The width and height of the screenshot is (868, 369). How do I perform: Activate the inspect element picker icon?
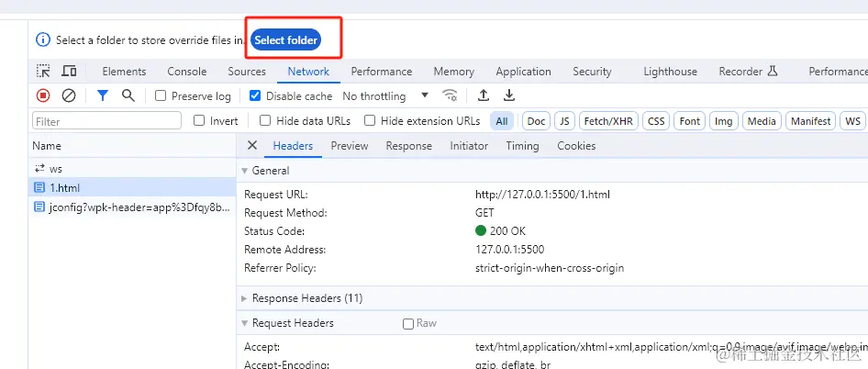tap(43, 71)
